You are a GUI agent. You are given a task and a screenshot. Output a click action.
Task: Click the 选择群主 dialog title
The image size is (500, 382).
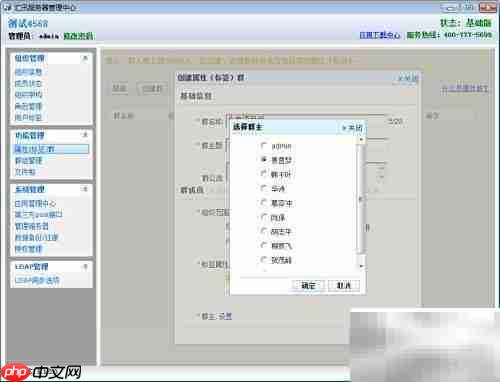pyautogui.click(x=248, y=127)
